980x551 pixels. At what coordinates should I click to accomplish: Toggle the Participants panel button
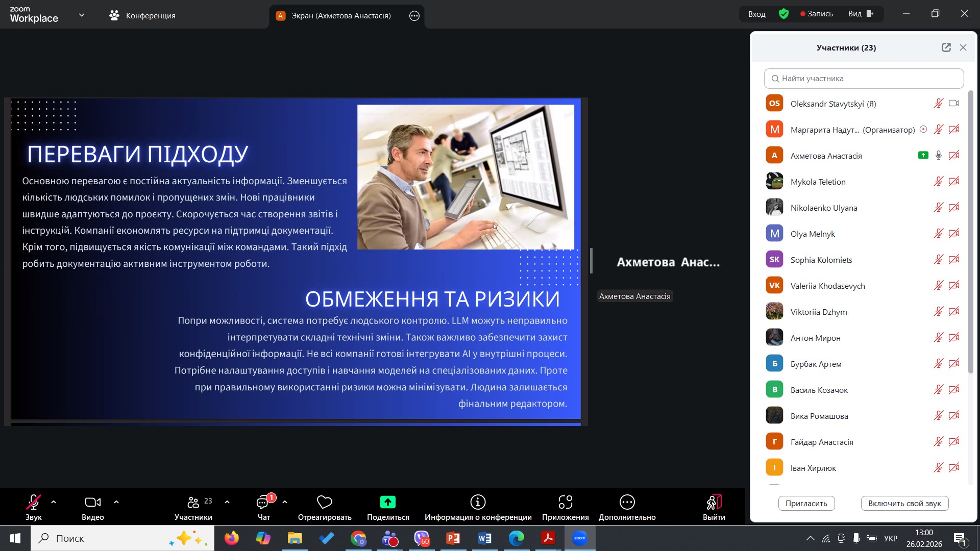tap(193, 503)
